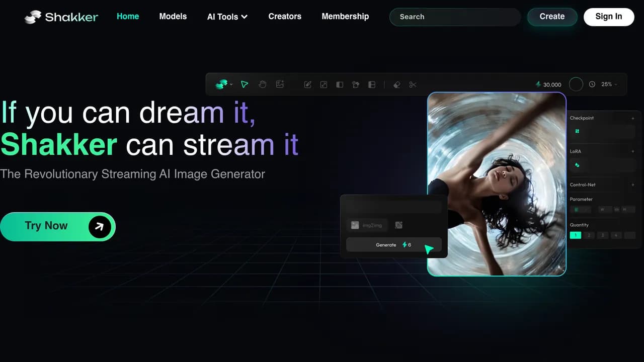
Task: Open the history clock icon
Action: pyautogui.click(x=592, y=84)
